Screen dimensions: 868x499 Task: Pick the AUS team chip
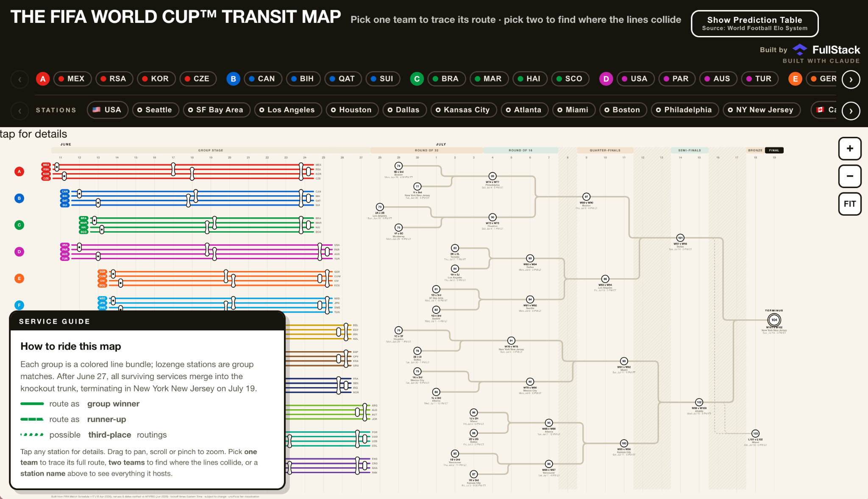(718, 79)
